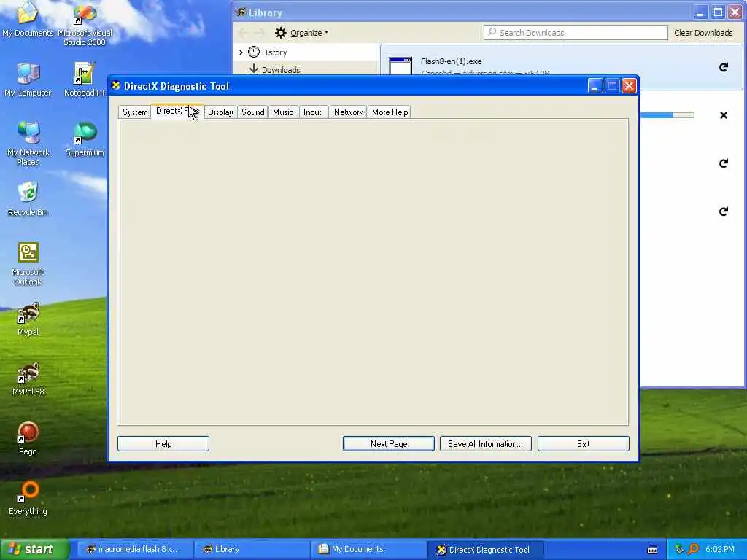
Task: Open the tray magnifier search icon
Action: [x=693, y=549]
